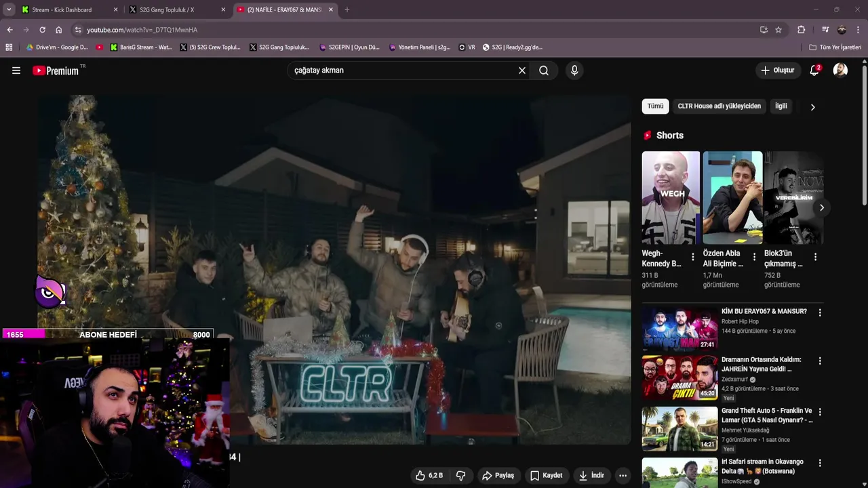Click the Oluştur create button
Image resolution: width=868 pixels, height=488 pixels.
pos(777,70)
